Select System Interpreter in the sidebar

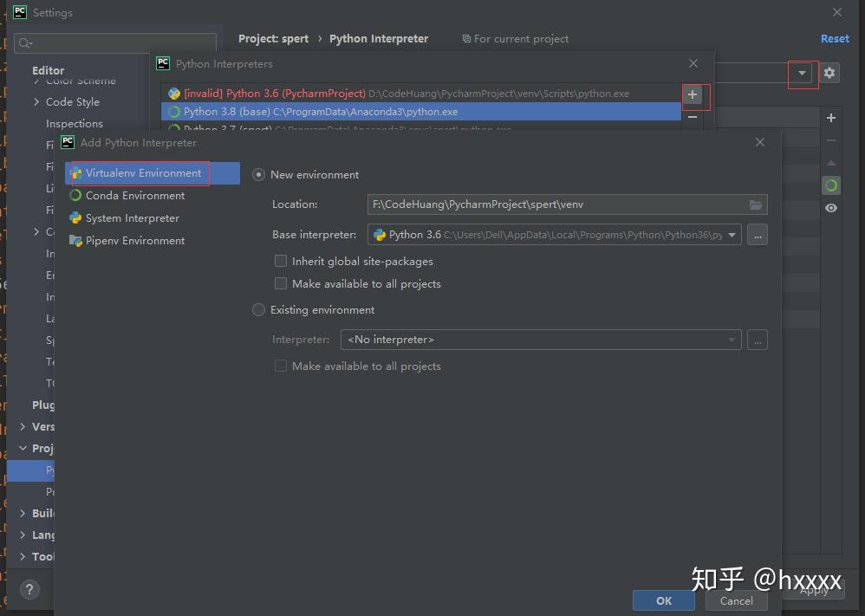pos(131,217)
